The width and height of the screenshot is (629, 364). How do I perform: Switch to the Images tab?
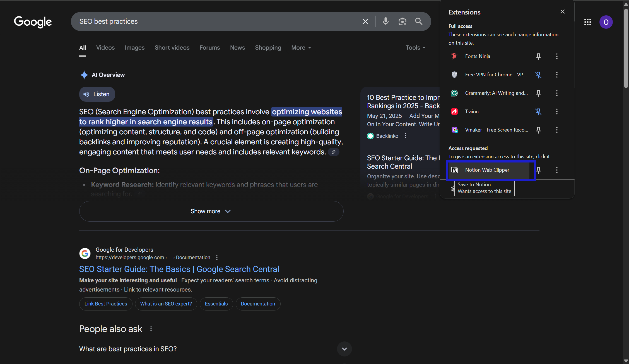tap(134, 47)
